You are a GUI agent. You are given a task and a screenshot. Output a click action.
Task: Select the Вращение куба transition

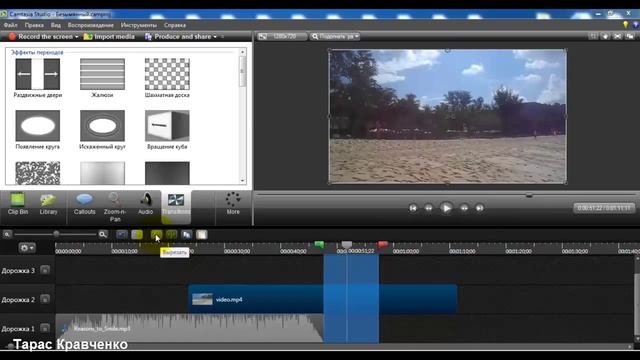pos(167,130)
